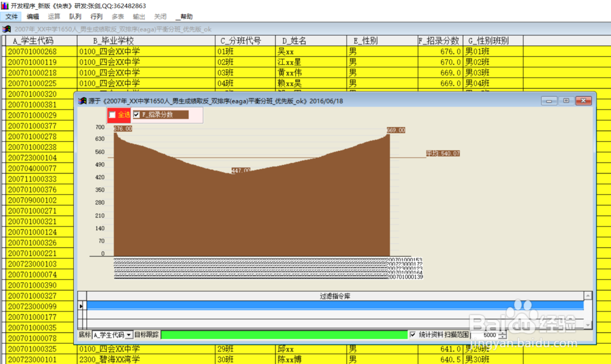
Task: Select student code 200709000102
Action: point(40,200)
